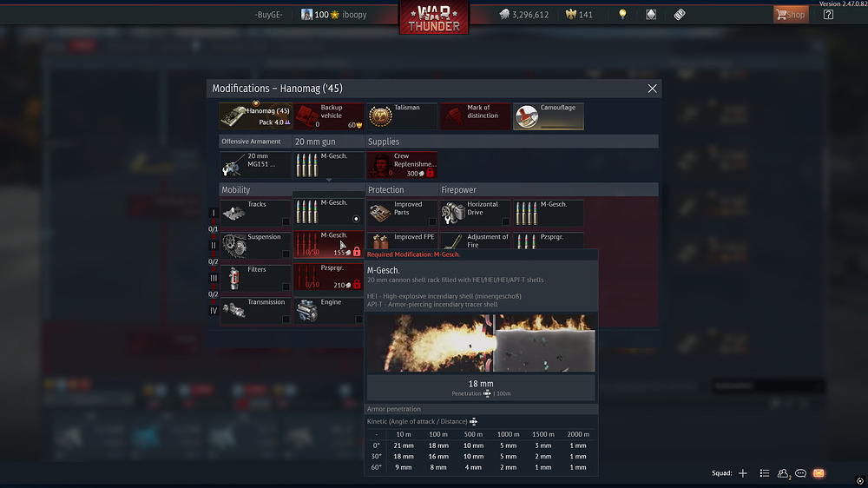Click the rank IV tier marker
This screenshot has width=868, height=488.
point(214,311)
